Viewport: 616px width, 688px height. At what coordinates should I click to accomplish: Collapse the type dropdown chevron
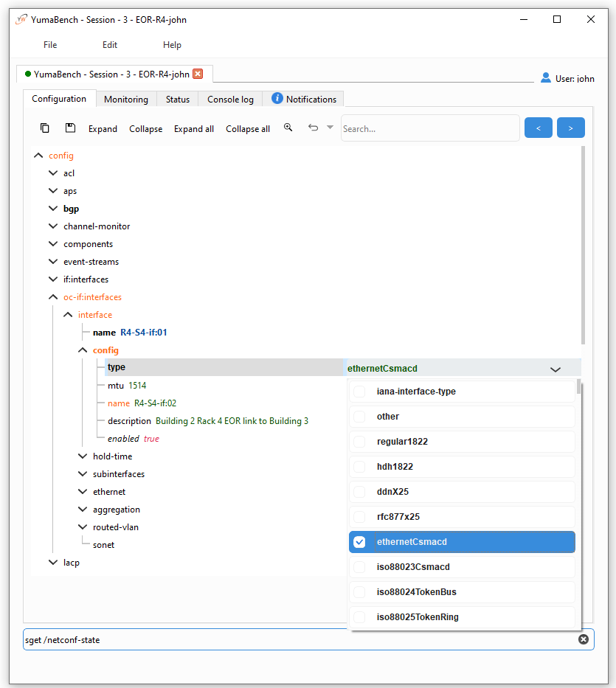pos(556,369)
